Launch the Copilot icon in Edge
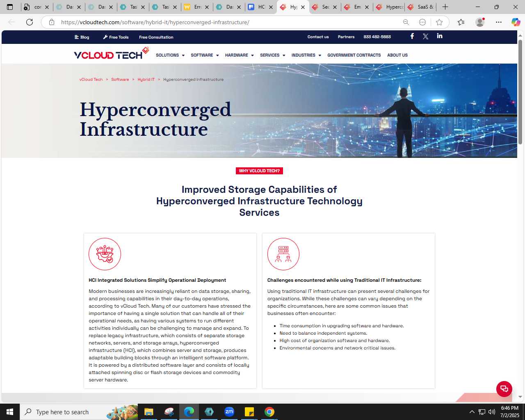This screenshot has height=420, width=525. click(516, 22)
